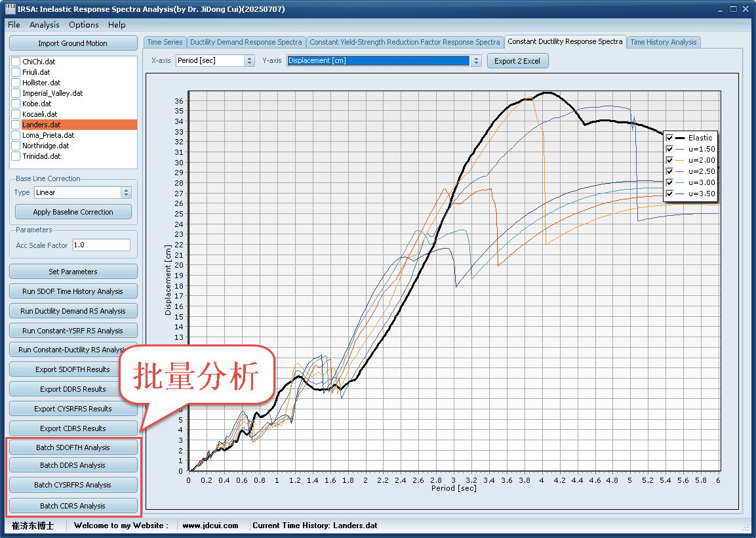Switch to Time History Analysis tab
The image size is (756, 538).
(x=664, y=42)
